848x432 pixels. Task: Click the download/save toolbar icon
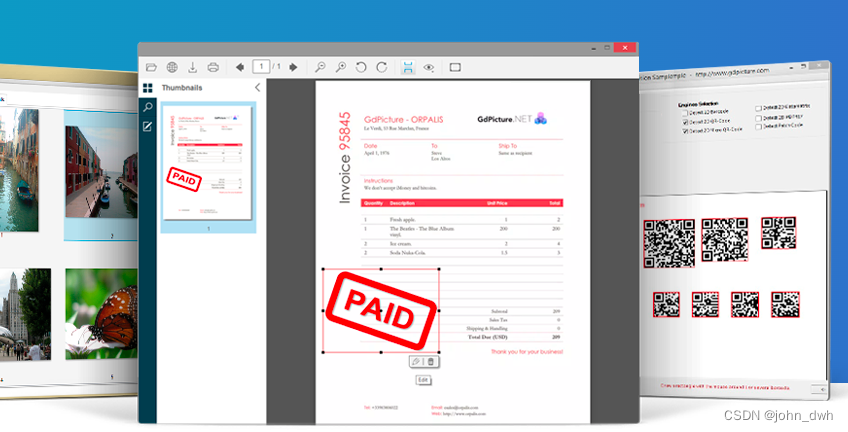pos(193,67)
